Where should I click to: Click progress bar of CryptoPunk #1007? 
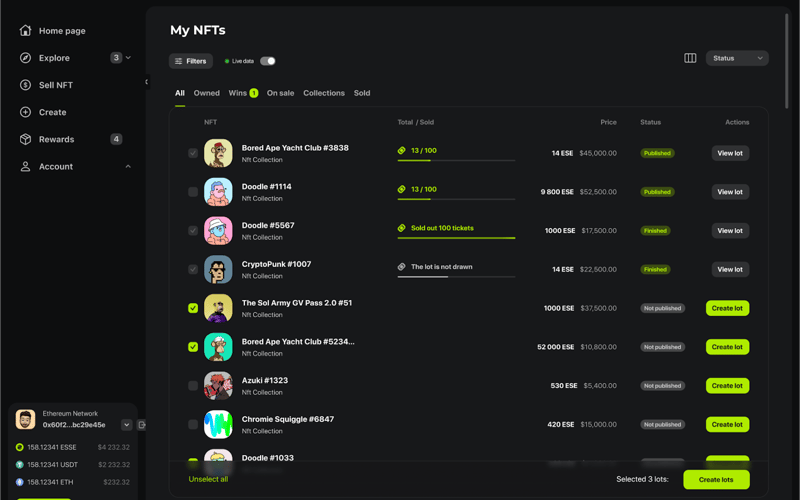tap(456, 277)
